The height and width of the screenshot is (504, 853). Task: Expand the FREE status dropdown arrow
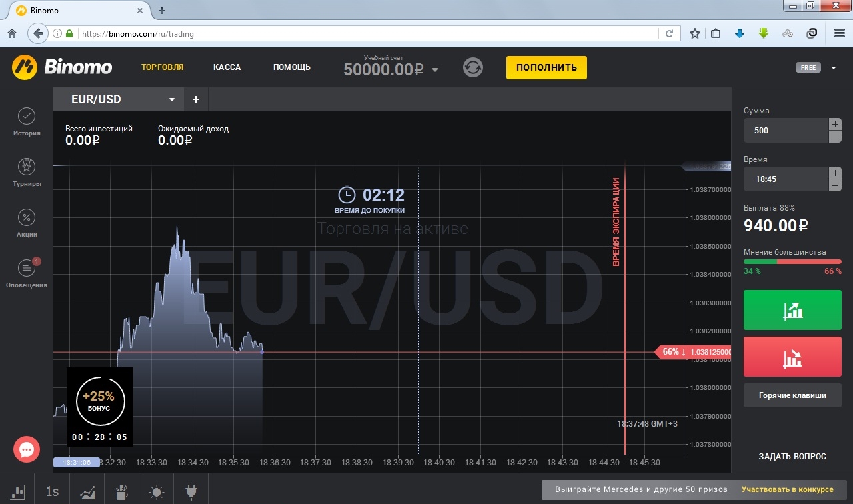click(x=834, y=67)
